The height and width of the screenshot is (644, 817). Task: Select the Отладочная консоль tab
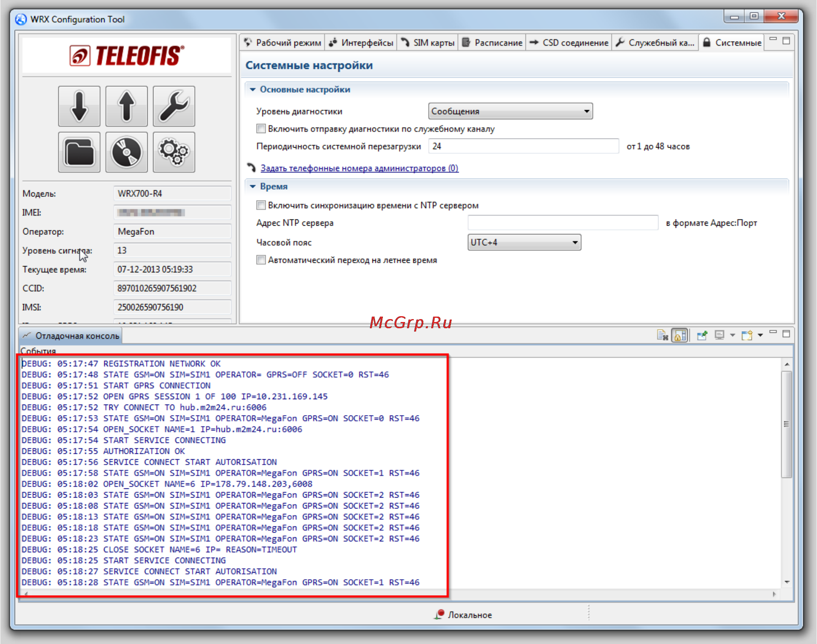click(71, 336)
